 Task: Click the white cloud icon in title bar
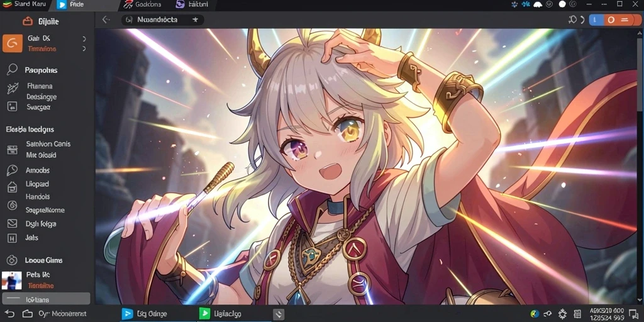[x=538, y=4]
